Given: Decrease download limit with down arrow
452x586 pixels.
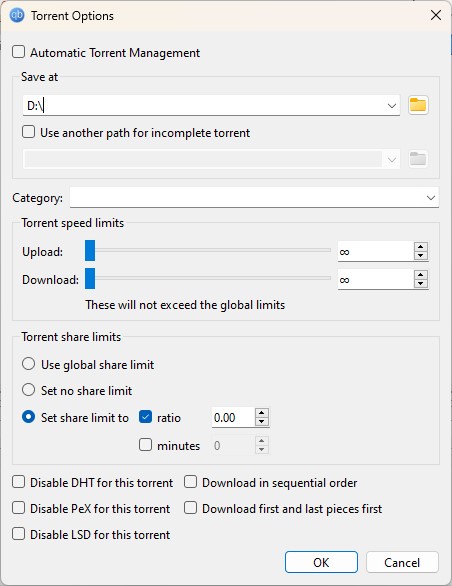Looking at the screenshot, I should click(x=421, y=284).
